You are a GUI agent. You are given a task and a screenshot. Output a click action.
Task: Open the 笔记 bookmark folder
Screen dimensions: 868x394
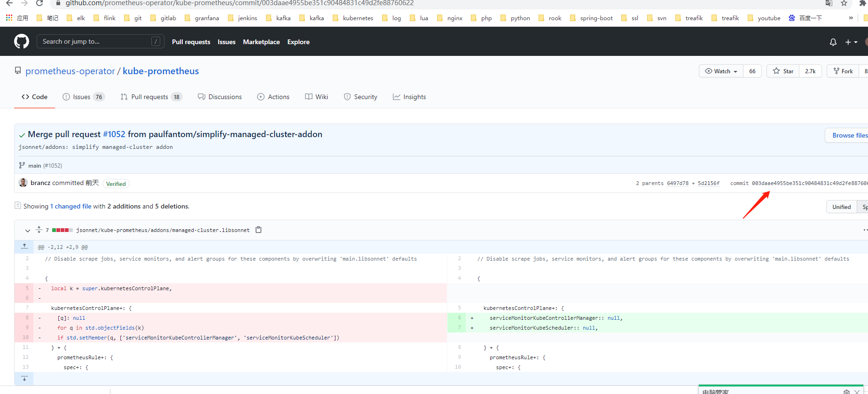point(48,18)
